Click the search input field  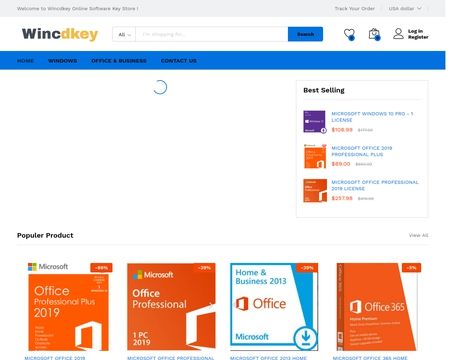212,34
